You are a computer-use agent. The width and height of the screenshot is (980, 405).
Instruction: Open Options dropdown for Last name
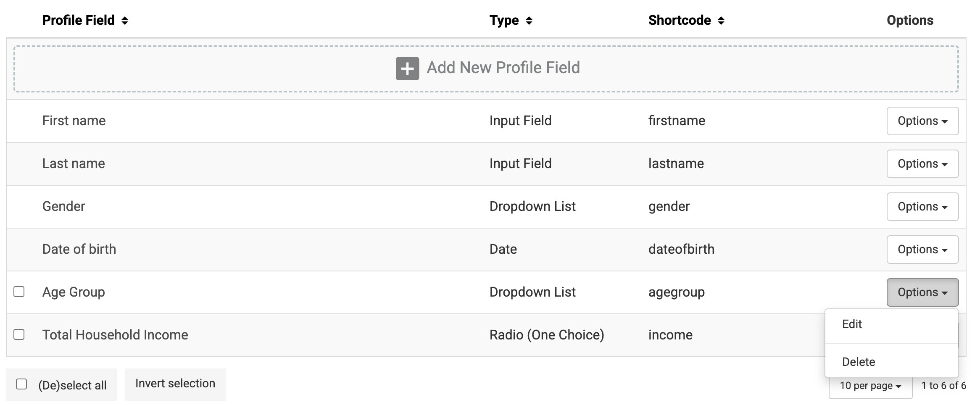point(922,164)
